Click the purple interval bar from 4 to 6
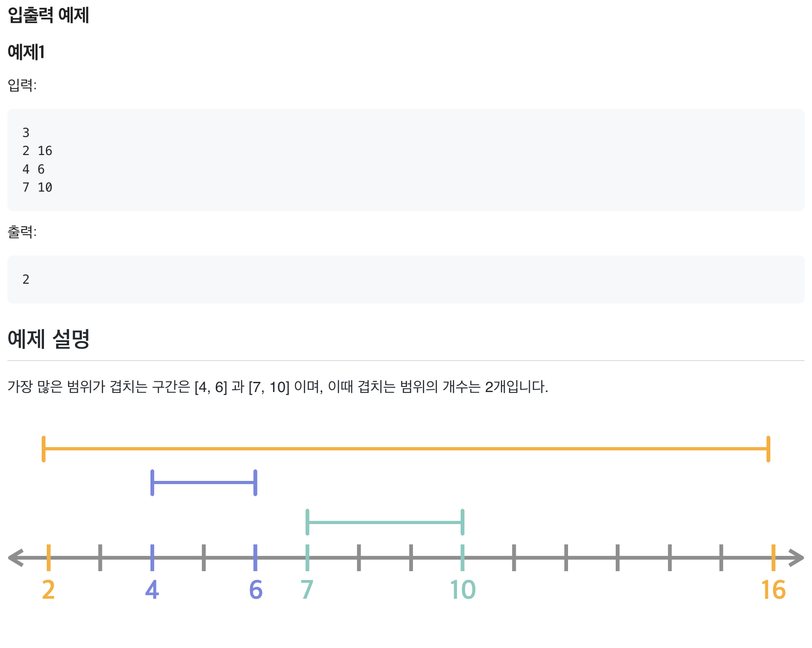812x648 pixels. coord(204,483)
